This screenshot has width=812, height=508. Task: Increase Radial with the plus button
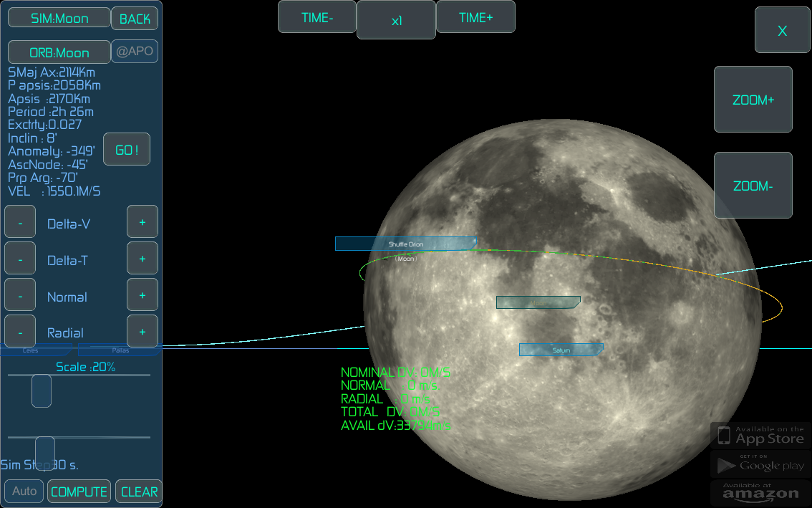point(142,331)
